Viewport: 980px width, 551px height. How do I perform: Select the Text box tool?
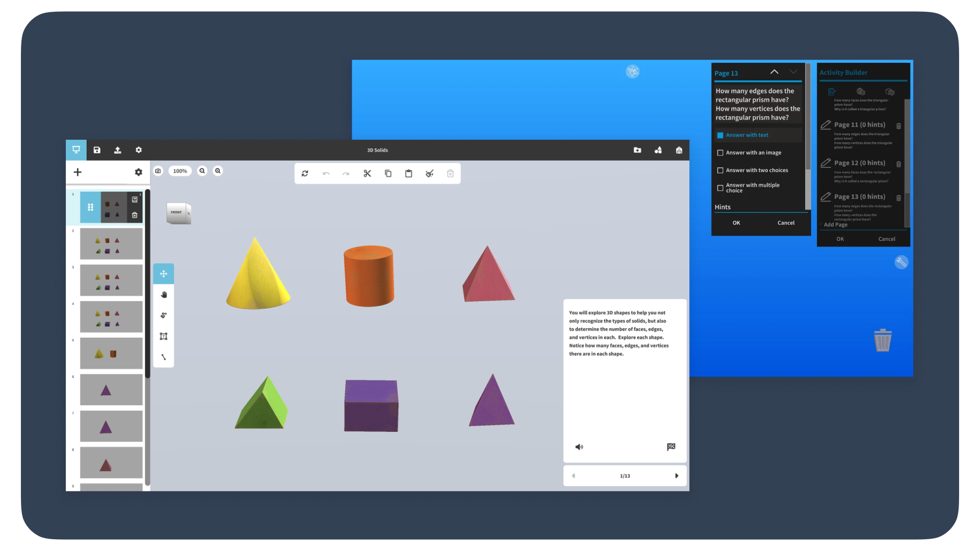point(163,336)
